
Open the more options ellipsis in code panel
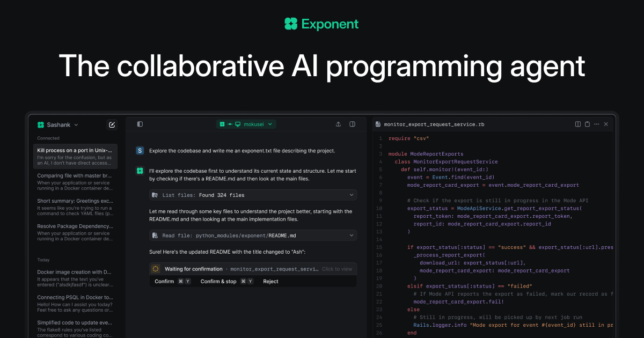pos(596,124)
